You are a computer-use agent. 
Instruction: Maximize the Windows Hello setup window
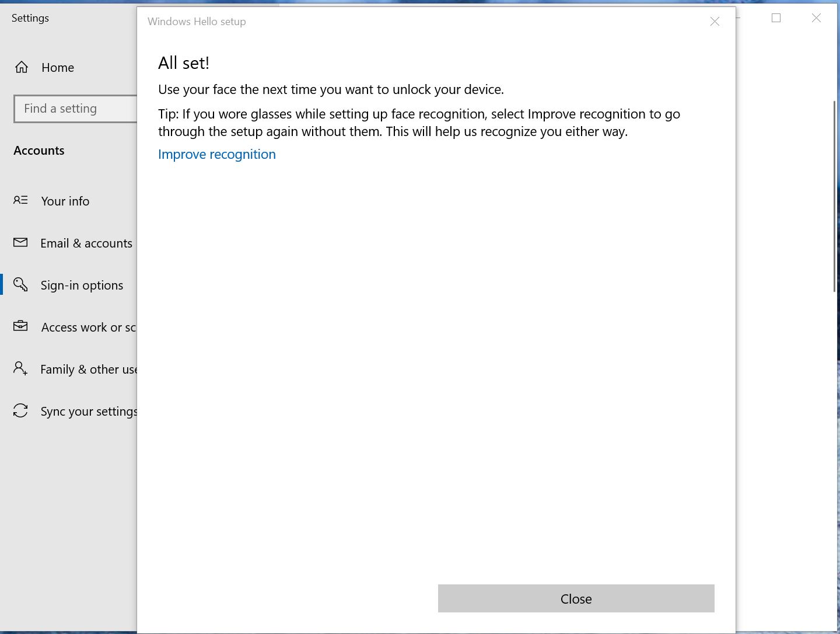coord(776,18)
